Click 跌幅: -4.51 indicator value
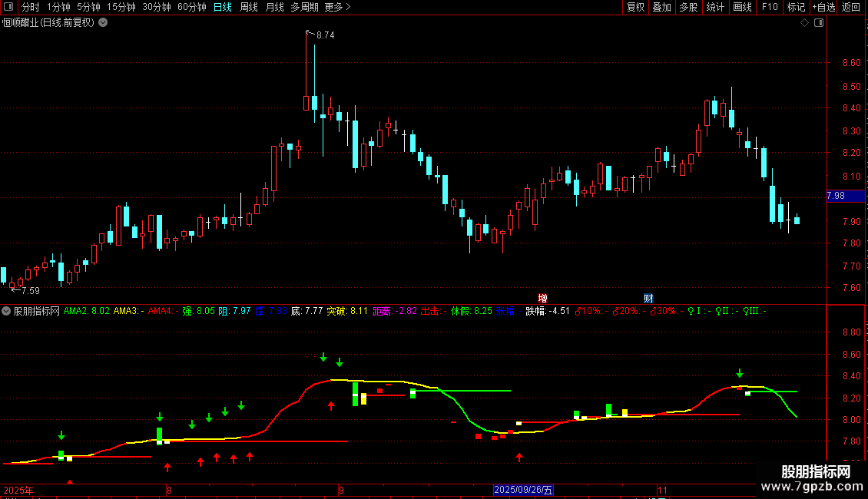The width and height of the screenshot is (868, 499). 548,311
